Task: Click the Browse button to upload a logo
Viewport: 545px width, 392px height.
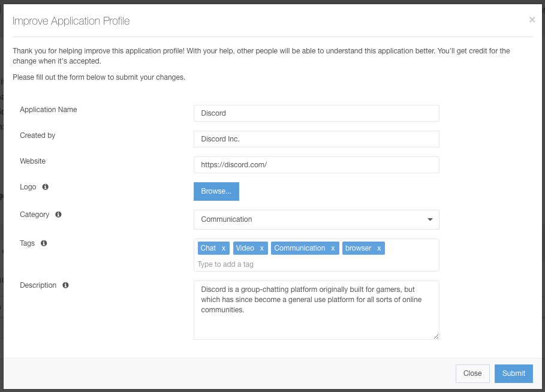Action: coord(216,191)
